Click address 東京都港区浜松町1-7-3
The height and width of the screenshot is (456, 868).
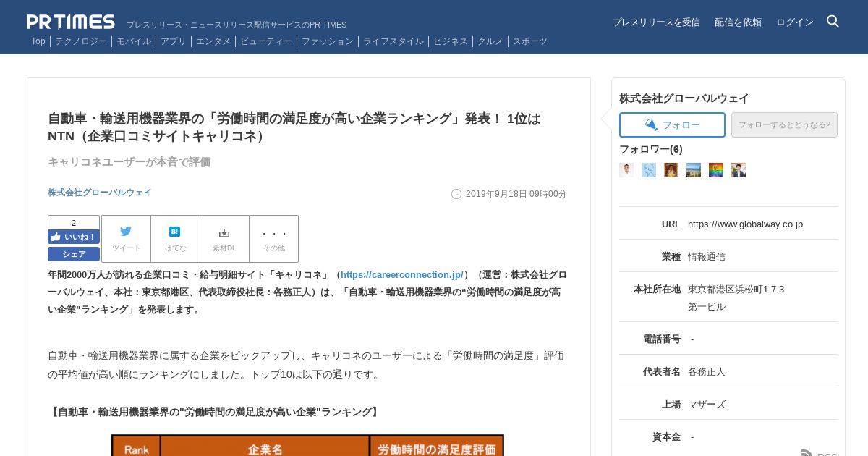click(x=736, y=289)
